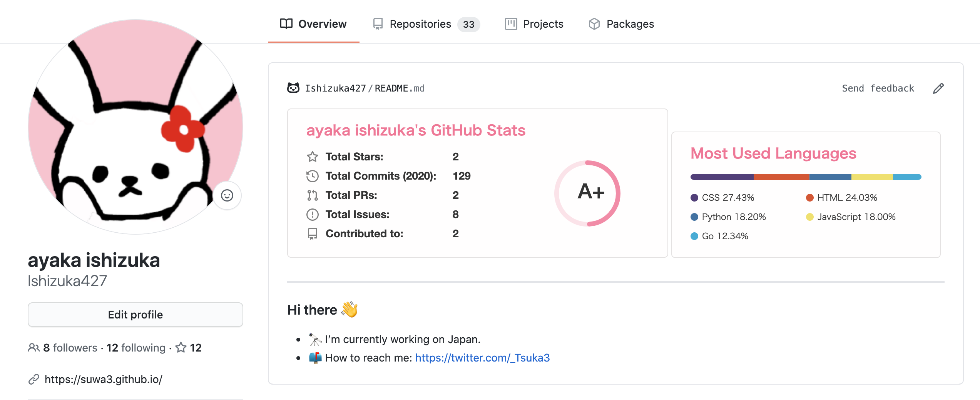This screenshot has height=400, width=980.
Task: Click the star icon near 12
Action: pyautogui.click(x=181, y=348)
